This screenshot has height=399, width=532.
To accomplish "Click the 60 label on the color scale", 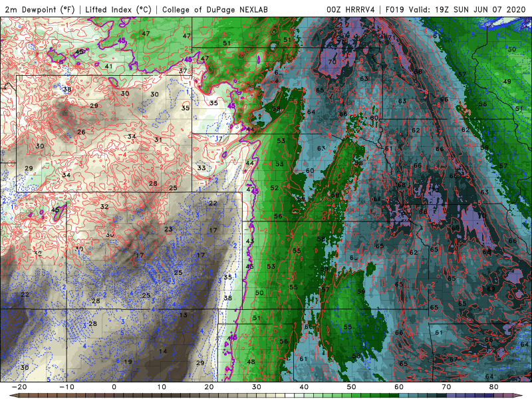I will [399, 387].
